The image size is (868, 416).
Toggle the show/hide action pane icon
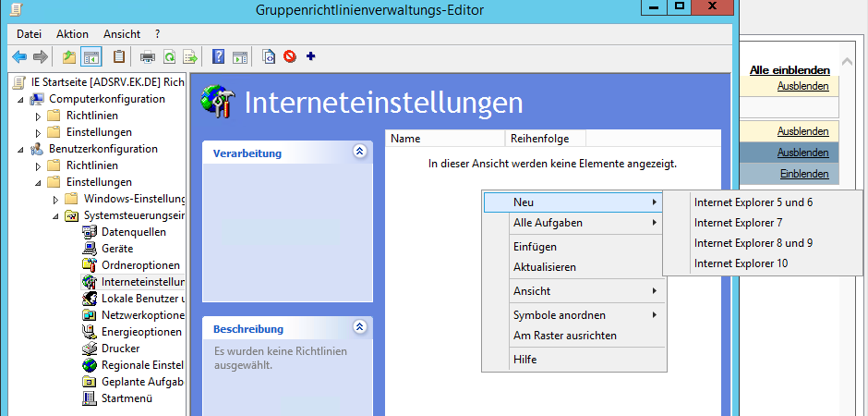point(240,56)
